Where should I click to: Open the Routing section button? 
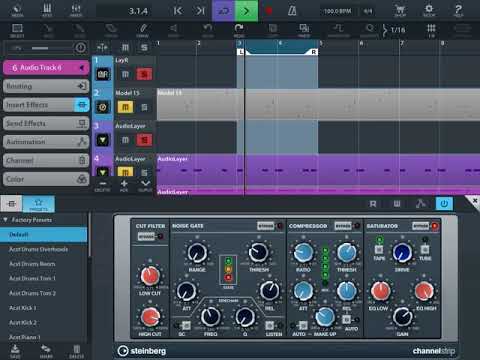(x=46, y=86)
